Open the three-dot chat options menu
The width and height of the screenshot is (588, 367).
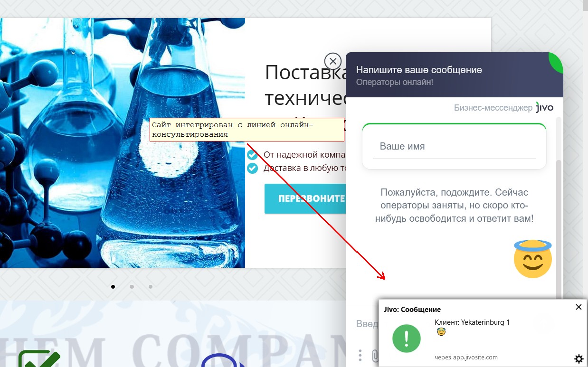coord(360,355)
